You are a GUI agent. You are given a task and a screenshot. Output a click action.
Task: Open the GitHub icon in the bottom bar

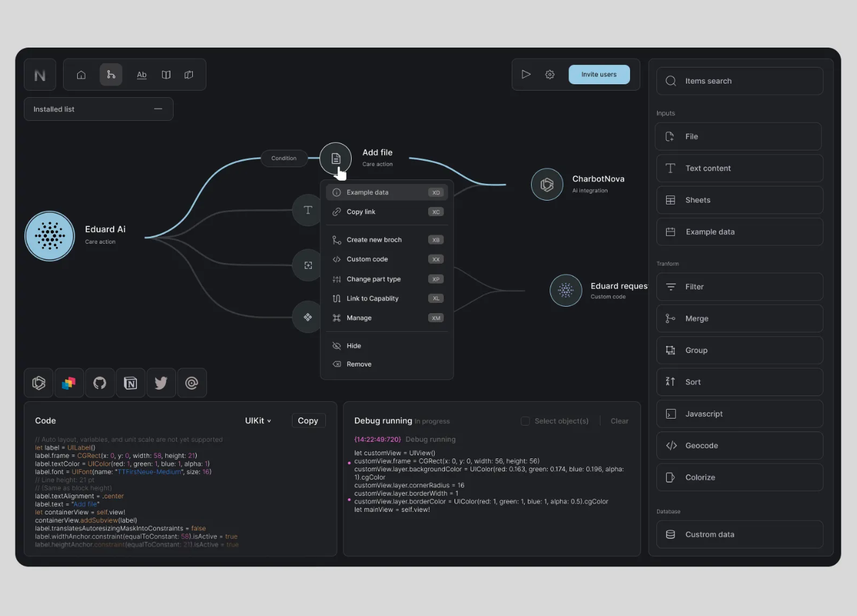click(100, 383)
